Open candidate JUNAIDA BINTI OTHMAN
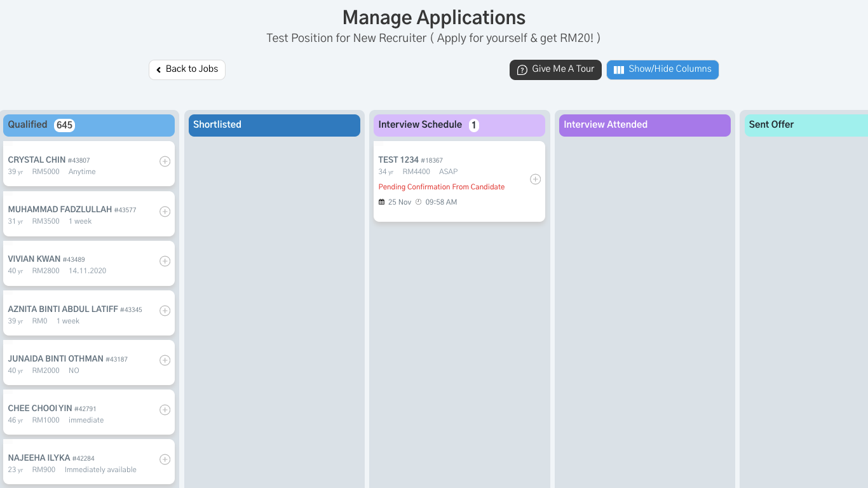Viewport: 868px width, 488px height. [x=55, y=359]
